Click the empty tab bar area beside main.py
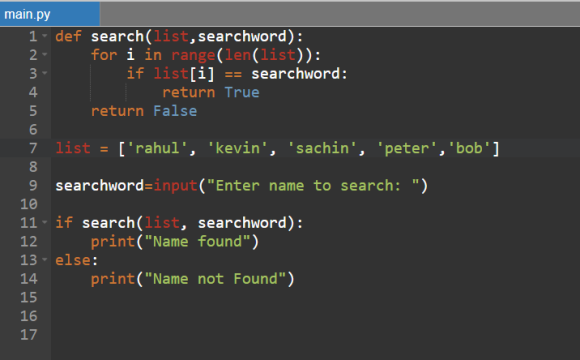Image resolution: width=580 pixels, height=360 pixels. pyautogui.click(x=340, y=14)
